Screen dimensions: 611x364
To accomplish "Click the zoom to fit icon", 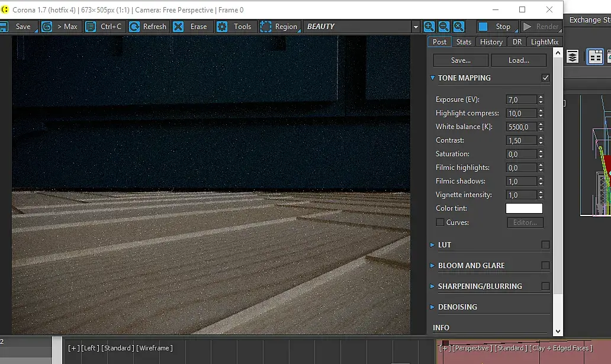I will (459, 27).
